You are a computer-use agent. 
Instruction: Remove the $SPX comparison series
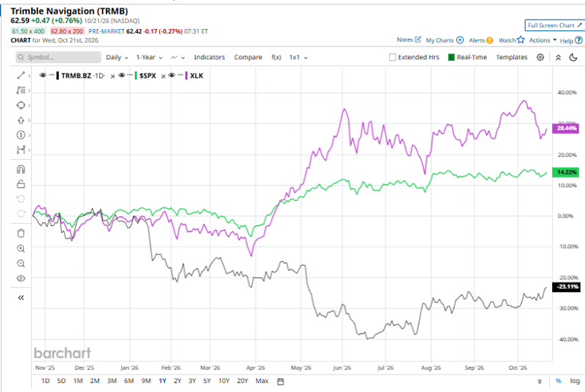click(x=163, y=76)
